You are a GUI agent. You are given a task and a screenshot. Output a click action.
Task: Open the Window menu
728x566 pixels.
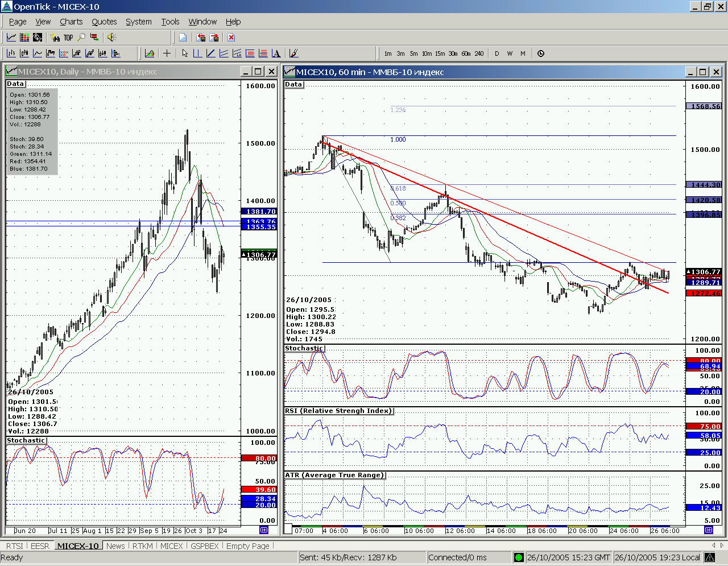click(202, 22)
